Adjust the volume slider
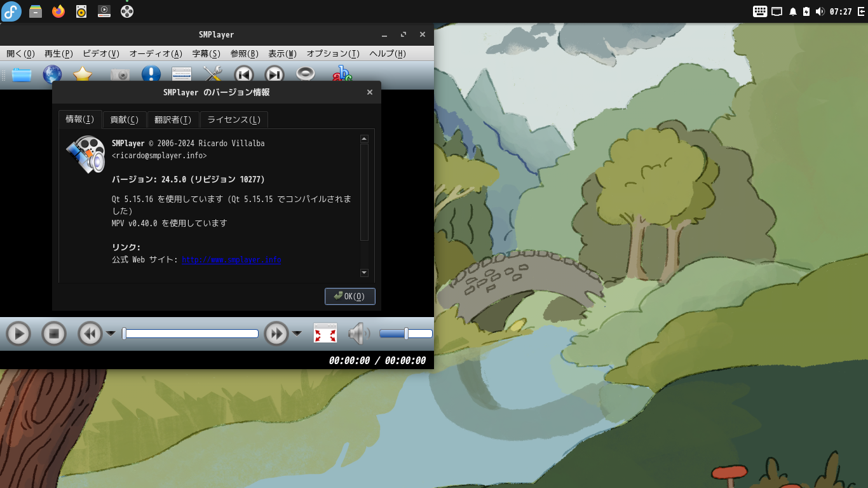The image size is (868, 488). 406,334
